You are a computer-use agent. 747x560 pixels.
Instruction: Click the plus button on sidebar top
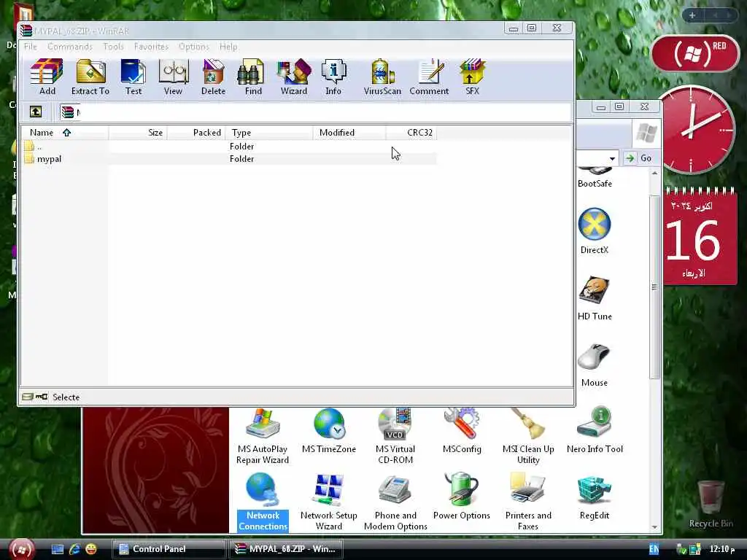click(693, 16)
